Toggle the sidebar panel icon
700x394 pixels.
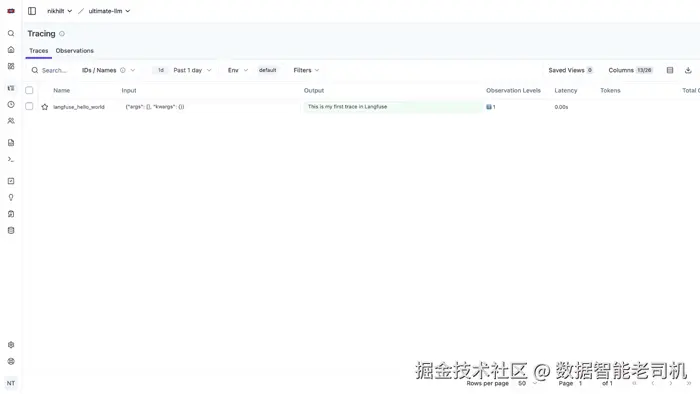click(x=32, y=11)
